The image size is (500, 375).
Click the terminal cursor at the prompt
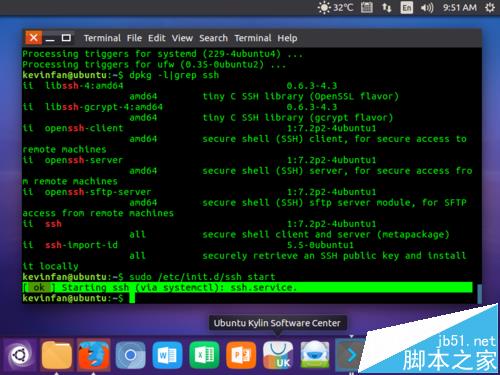(132, 298)
